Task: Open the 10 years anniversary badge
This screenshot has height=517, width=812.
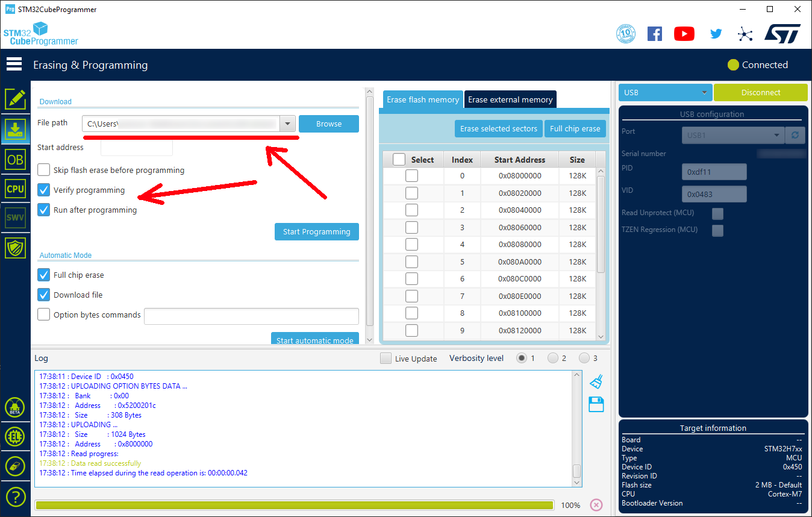Action: click(x=626, y=34)
